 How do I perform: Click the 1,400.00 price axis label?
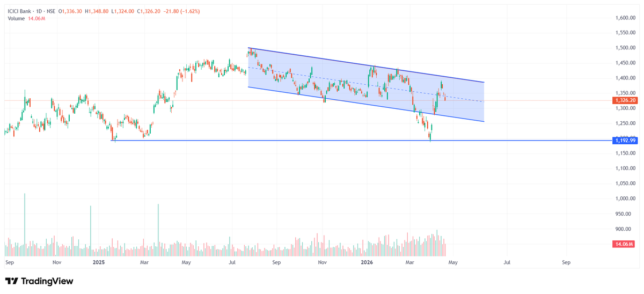point(625,78)
